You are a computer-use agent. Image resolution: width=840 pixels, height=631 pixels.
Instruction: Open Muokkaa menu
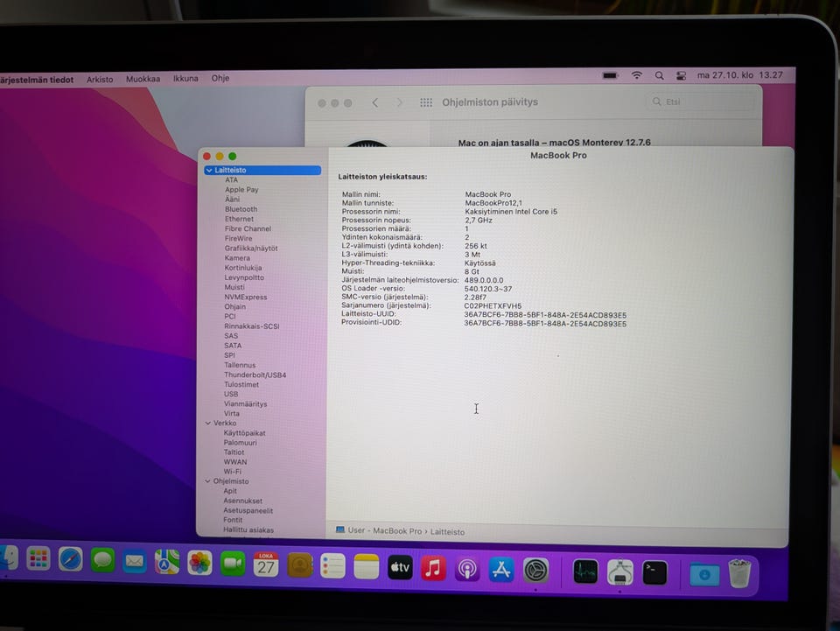point(143,79)
